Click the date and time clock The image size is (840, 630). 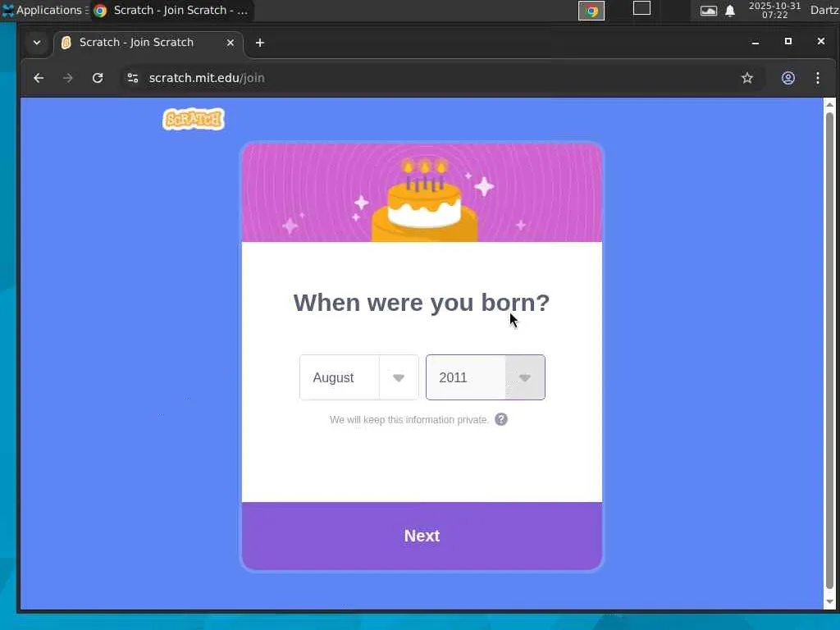(x=774, y=10)
